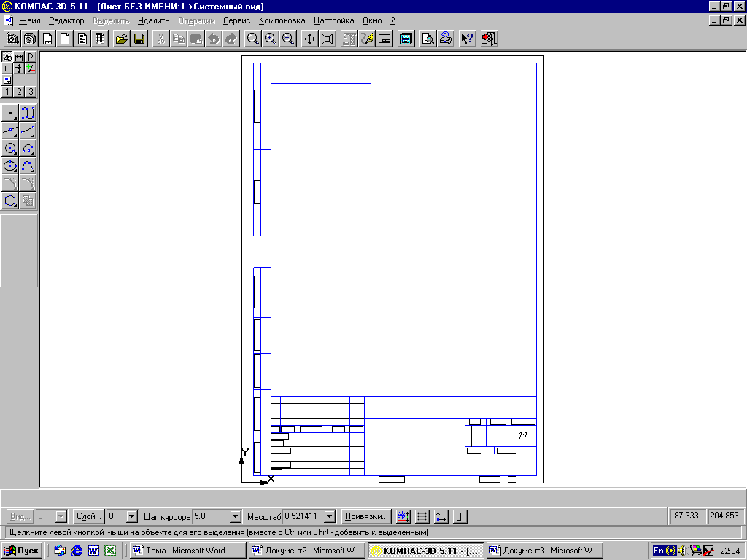Image resolution: width=747 pixels, height=560 pixels.
Task: Click the page 3 button in panel
Action: (x=31, y=91)
